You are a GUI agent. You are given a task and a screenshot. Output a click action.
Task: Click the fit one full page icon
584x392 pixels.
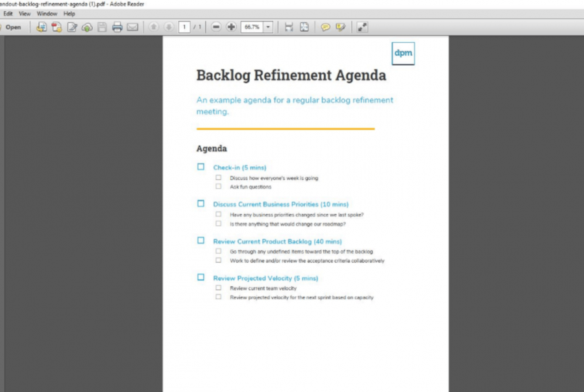(x=304, y=27)
